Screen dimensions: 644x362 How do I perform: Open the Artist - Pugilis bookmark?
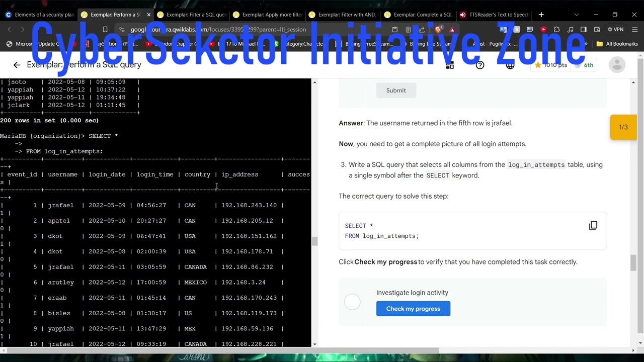pos(495,44)
